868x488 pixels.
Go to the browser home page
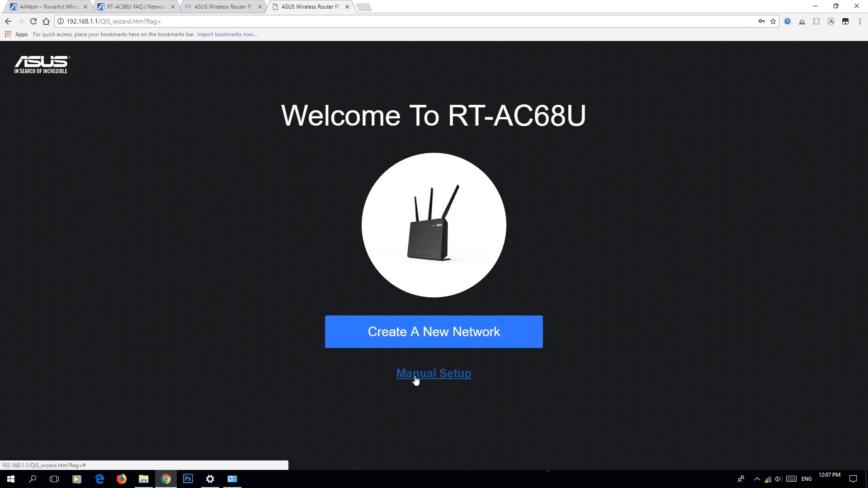(x=46, y=21)
